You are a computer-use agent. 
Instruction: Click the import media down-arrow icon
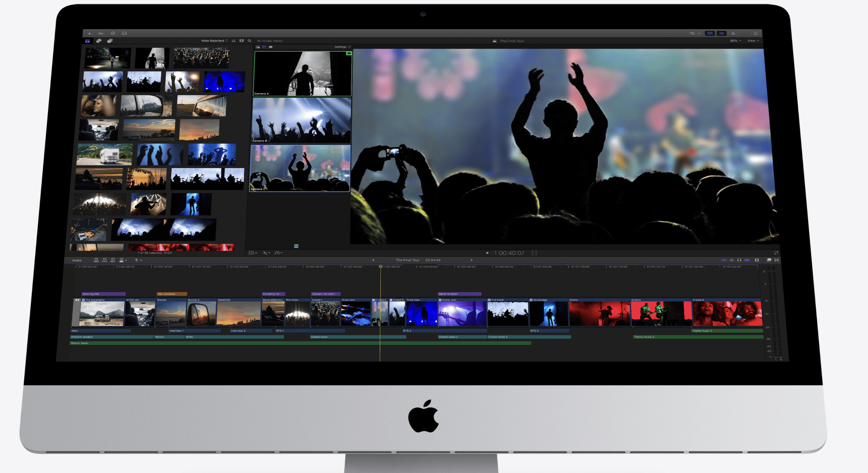pyautogui.click(x=90, y=33)
